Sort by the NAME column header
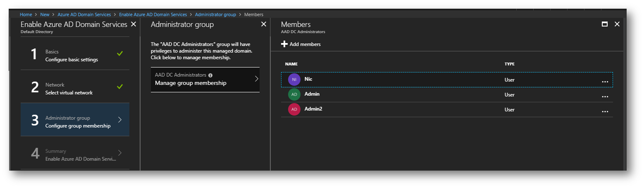The image size is (644, 188). (x=291, y=64)
